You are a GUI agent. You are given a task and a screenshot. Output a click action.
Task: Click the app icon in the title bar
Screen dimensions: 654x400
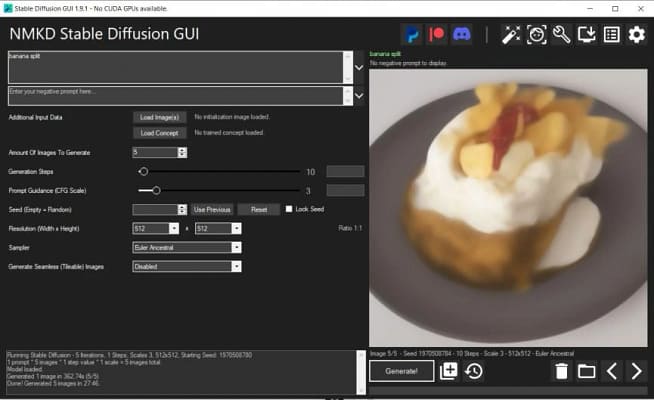tap(8, 8)
